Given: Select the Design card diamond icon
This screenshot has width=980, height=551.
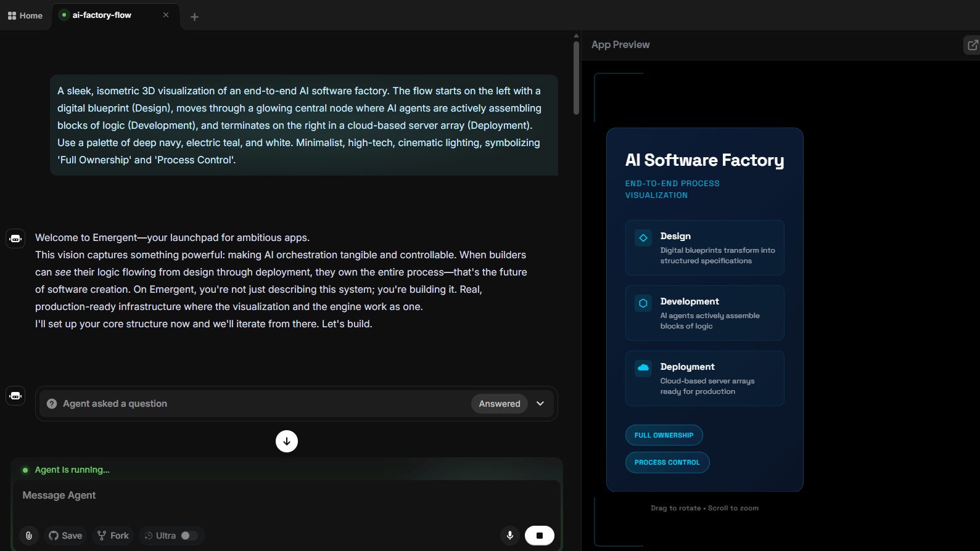Looking at the screenshot, I should [x=643, y=237].
